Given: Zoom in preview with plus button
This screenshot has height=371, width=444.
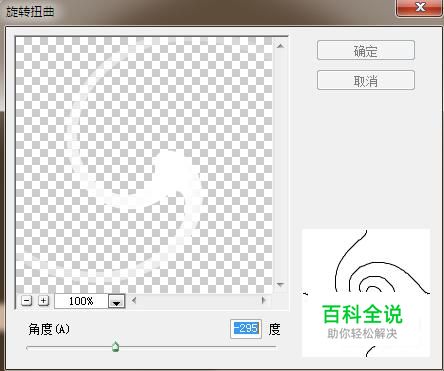Looking at the screenshot, I should tap(43, 301).
